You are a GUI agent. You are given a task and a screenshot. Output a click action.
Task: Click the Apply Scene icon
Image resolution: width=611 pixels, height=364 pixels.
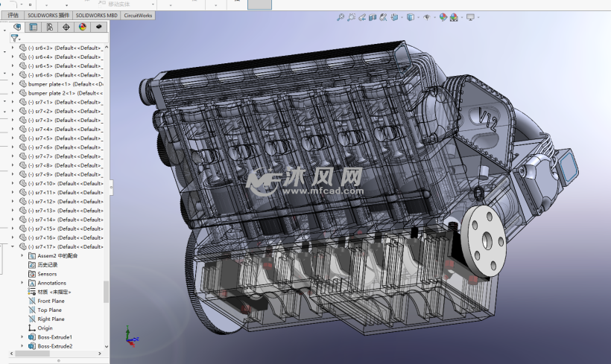(x=454, y=17)
